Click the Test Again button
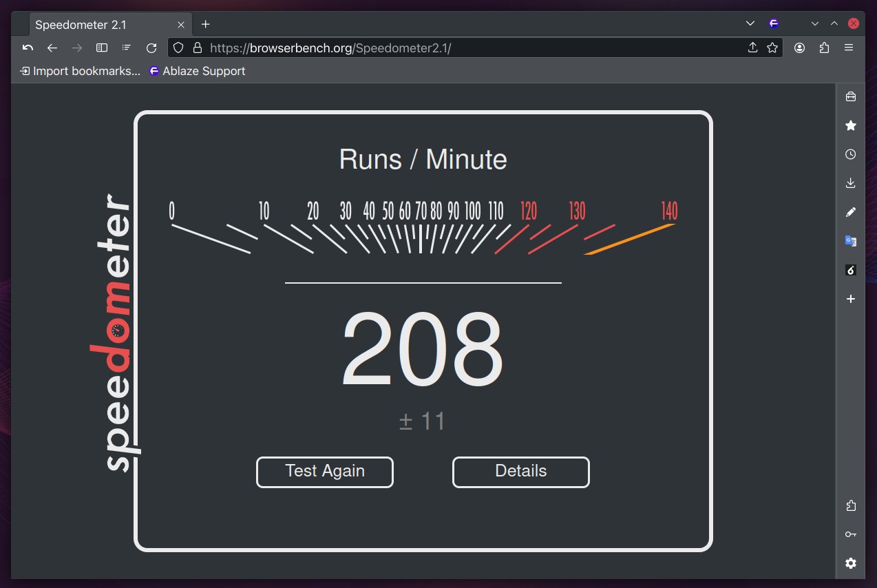This screenshot has width=877, height=588. tap(325, 472)
